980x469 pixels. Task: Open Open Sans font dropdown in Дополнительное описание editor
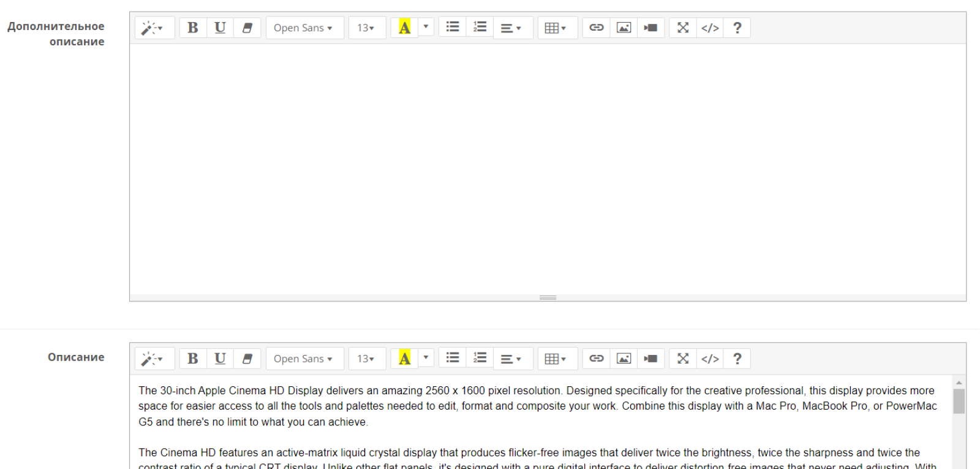click(304, 28)
